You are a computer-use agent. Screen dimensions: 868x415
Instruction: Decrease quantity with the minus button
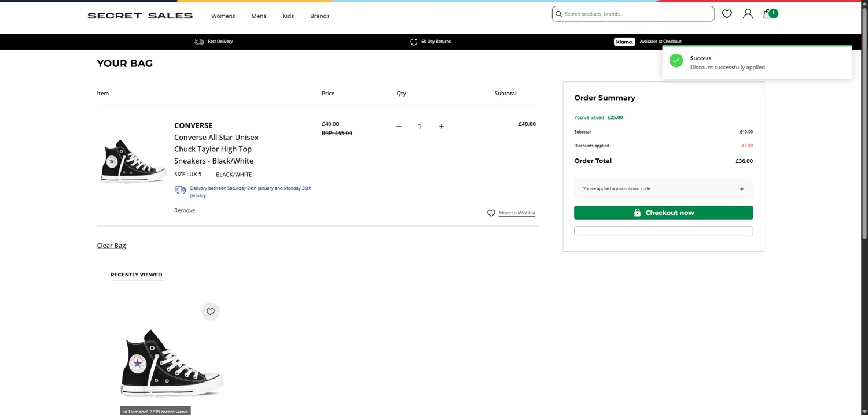(x=399, y=127)
